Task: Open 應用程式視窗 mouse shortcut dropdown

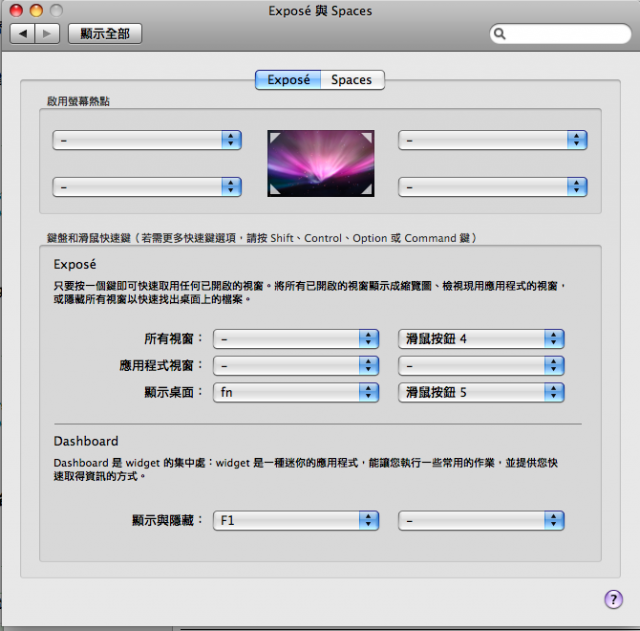Action: pyautogui.click(x=481, y=366)
